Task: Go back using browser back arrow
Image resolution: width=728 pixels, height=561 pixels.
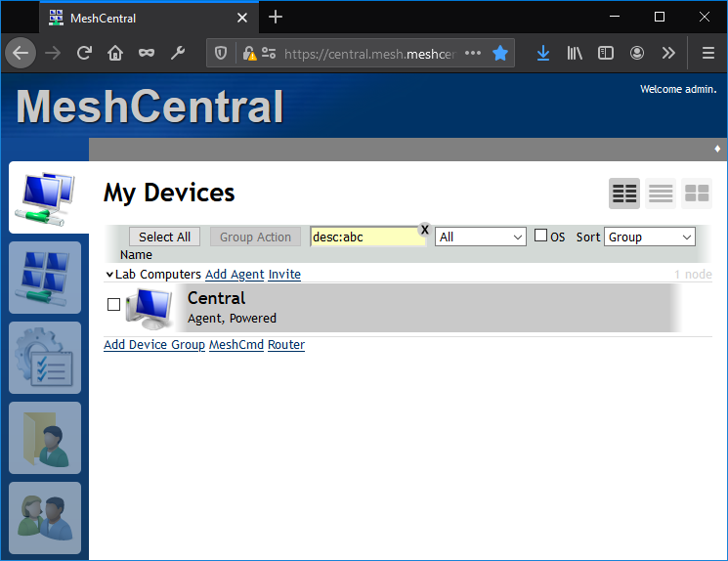Action: (x=21, y=53)
